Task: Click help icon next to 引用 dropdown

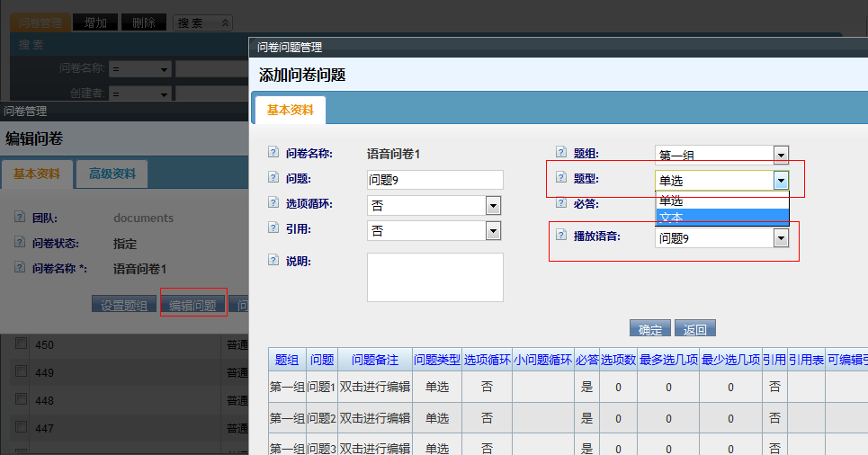Action: pos(273,230)
